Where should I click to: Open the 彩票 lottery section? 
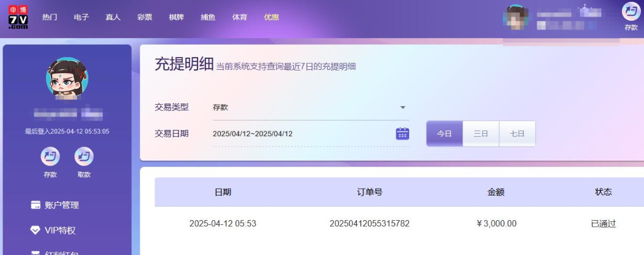pyautogui.click(x=145, y=17)
